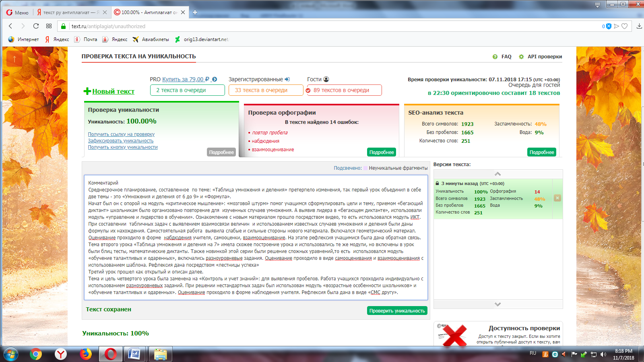
Task: Open the Speed Dial grid icon
Action: click(x=49, y=26)
